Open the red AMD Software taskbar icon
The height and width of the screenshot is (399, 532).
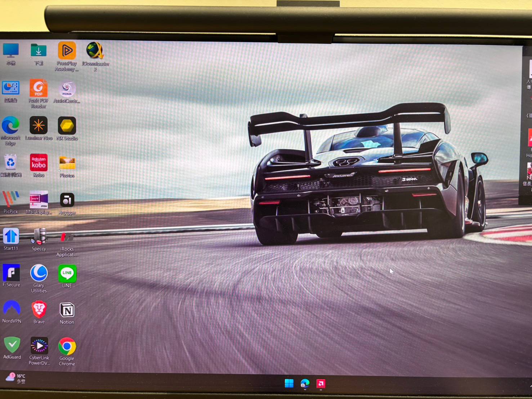(x=321, y=384)
